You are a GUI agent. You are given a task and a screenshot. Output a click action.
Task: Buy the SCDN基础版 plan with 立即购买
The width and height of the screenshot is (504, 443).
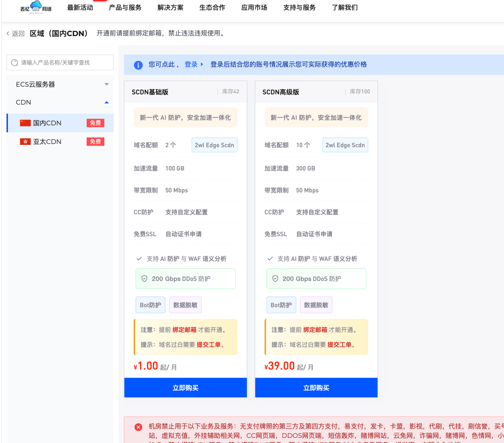185,388
